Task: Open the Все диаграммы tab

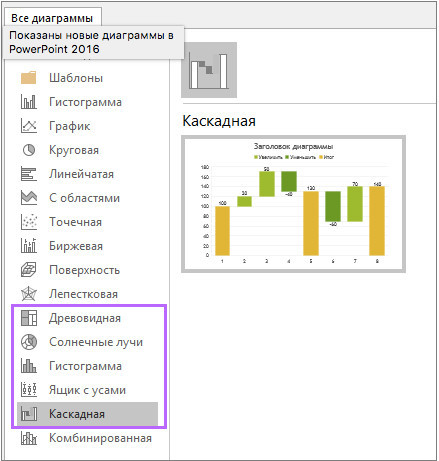Action: 52,18
